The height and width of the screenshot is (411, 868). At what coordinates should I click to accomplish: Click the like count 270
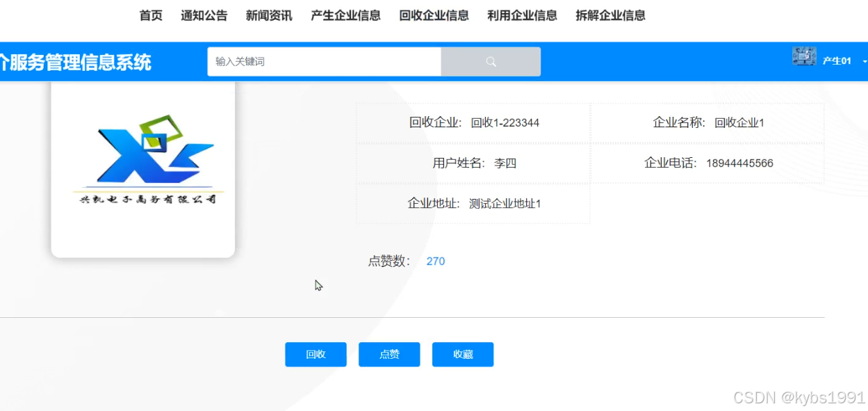[436, 261]
